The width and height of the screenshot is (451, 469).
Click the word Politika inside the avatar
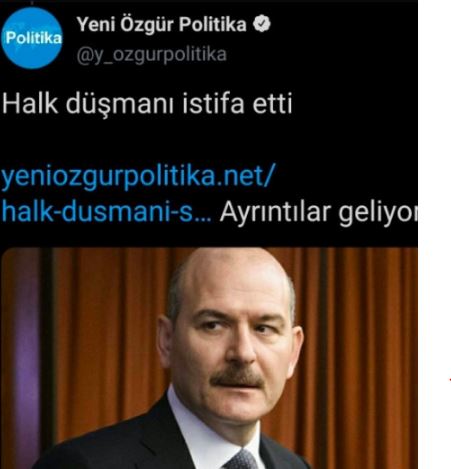tap(33, 38)
